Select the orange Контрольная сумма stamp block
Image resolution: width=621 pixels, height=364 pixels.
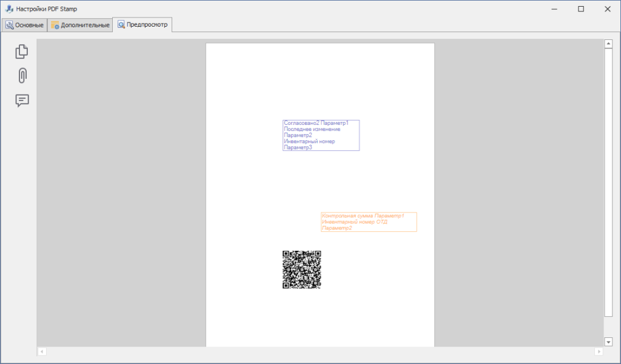(x=369, y=222)
